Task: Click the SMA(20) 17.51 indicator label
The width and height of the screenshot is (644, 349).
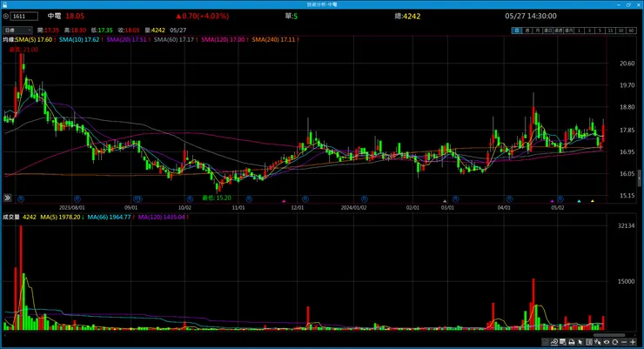Action: (126, 39)
